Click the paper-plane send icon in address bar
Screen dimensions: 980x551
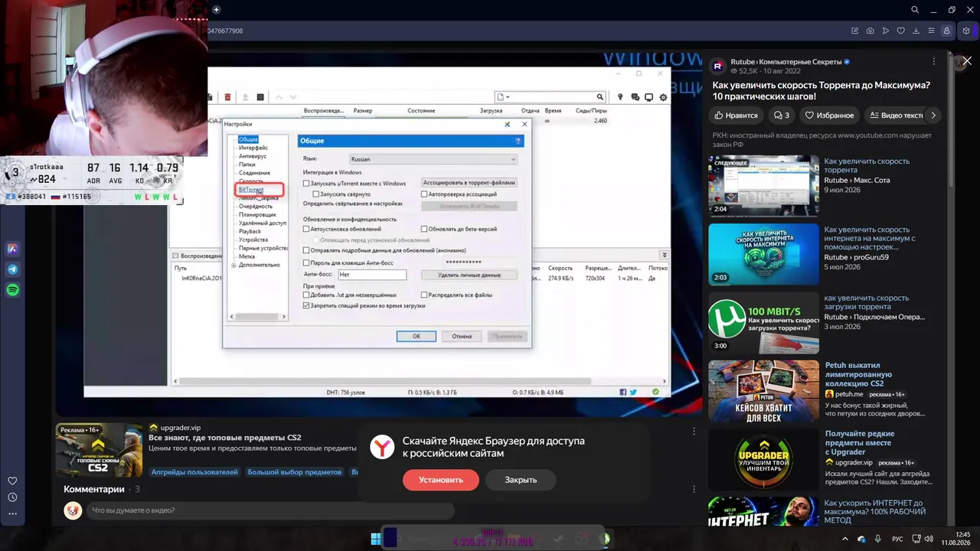tap(886, 31)
